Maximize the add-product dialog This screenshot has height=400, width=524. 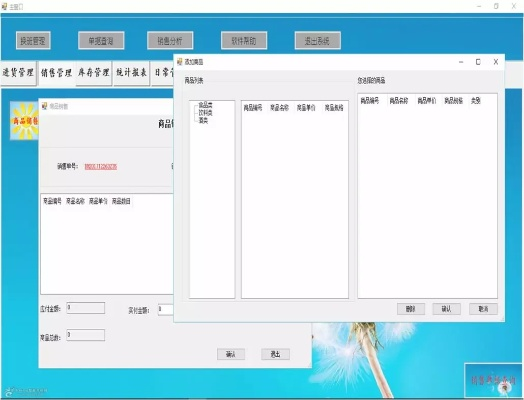[478, 62]
